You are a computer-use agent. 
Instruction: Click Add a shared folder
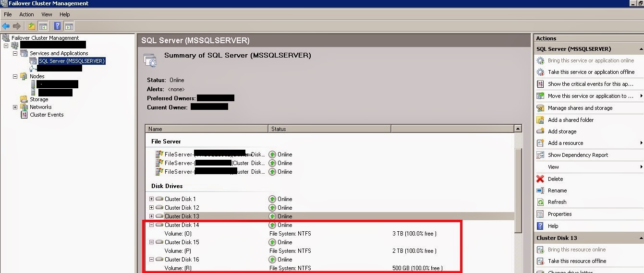(x=571, y=120)
